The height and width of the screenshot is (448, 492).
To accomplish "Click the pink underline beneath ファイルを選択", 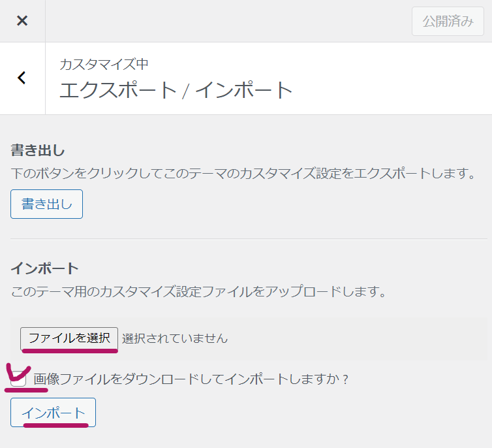I will coord(69,351).
